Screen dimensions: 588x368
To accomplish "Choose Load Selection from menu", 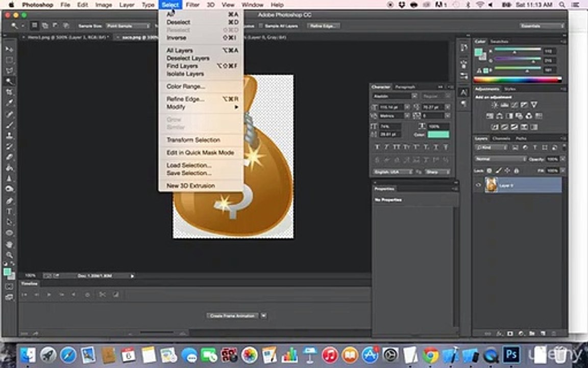I will pos(203,165).
